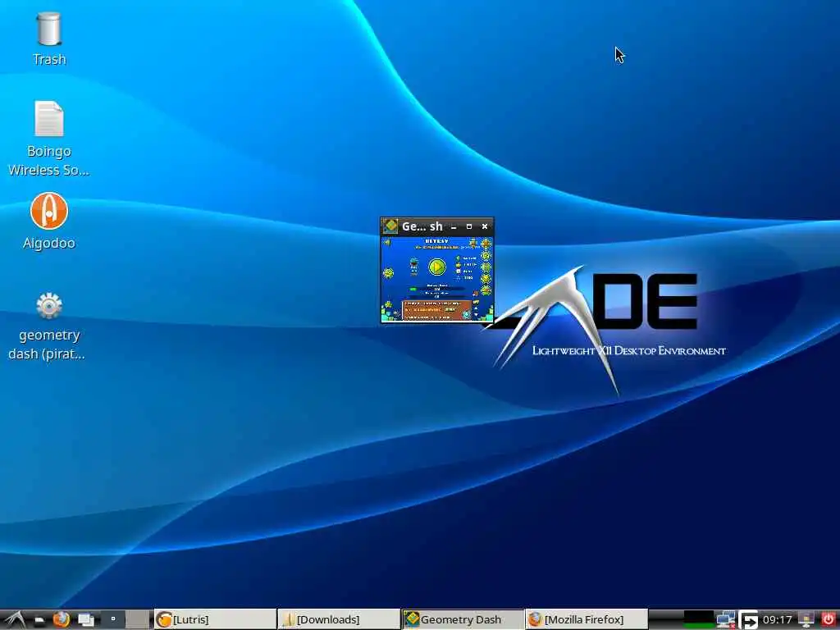This screenshot has width=840, height=630.
Task: Show the calendar from the 09:17 clock
Action: pyautogui.click(x=777, y=620)
